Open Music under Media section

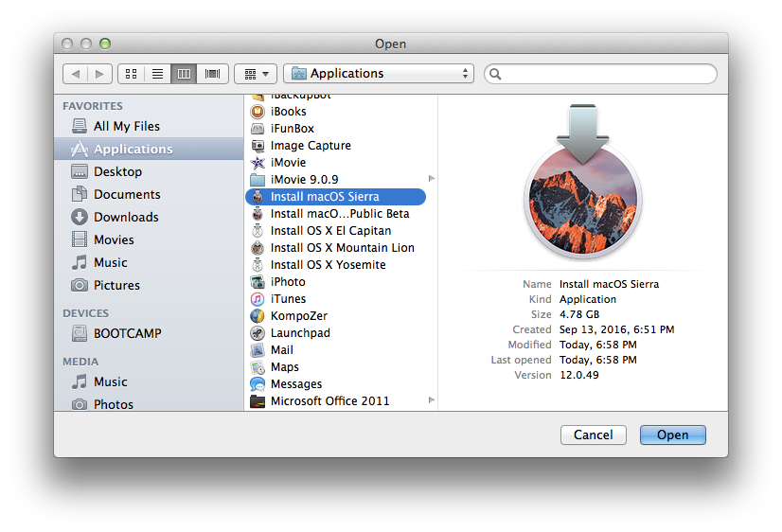[x=149, y=381]
